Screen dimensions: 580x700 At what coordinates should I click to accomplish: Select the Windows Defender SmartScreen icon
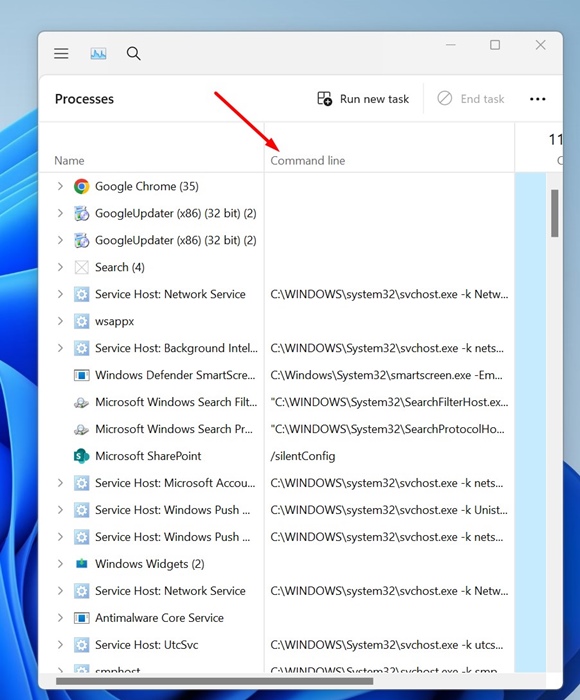point(81,375)
